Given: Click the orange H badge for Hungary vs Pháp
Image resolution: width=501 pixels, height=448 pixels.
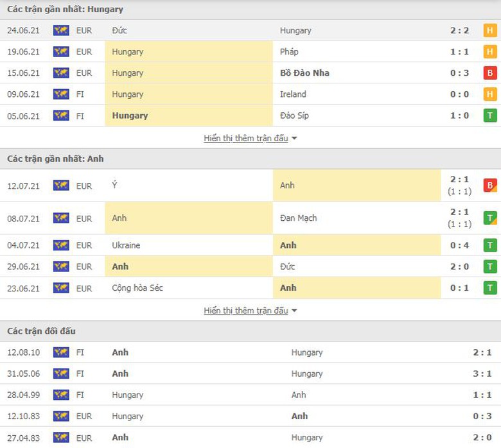Looking at the screenshot, I should click(490, 51).
